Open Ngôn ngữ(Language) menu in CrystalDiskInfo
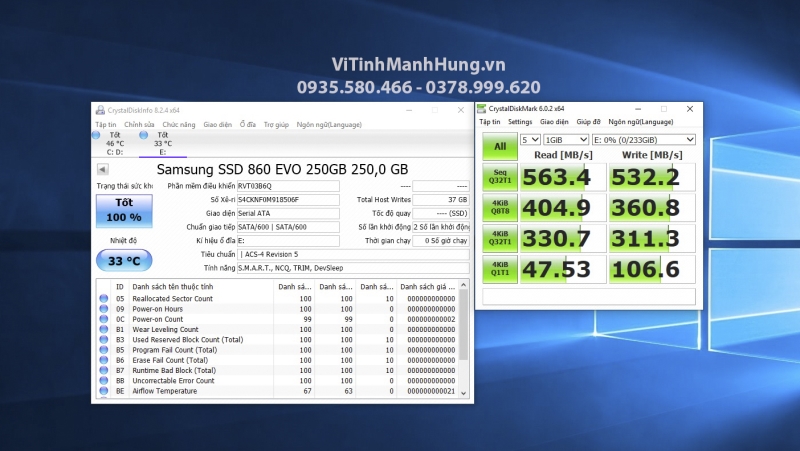This screenshot has width=800, height=451. 329,124
